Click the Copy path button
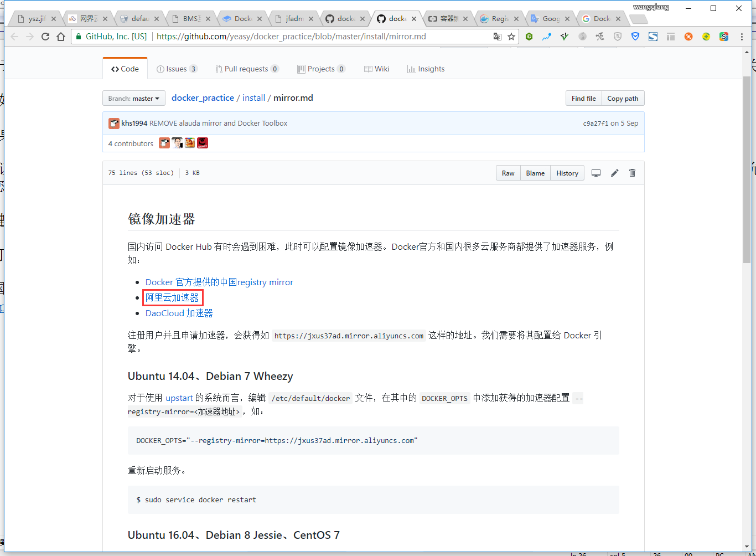Screen dimensions: 756x556 623,98
